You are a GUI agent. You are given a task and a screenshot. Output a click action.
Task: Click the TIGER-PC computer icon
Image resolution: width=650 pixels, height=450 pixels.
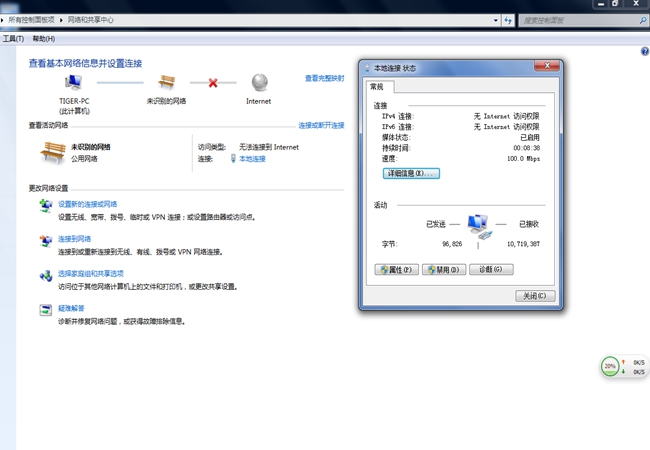[74, 82]
